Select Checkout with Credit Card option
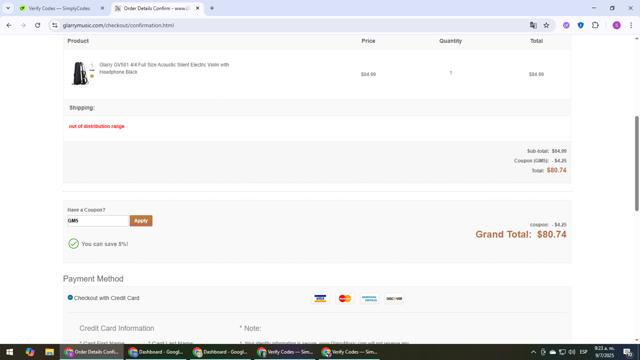 [70, 298]
